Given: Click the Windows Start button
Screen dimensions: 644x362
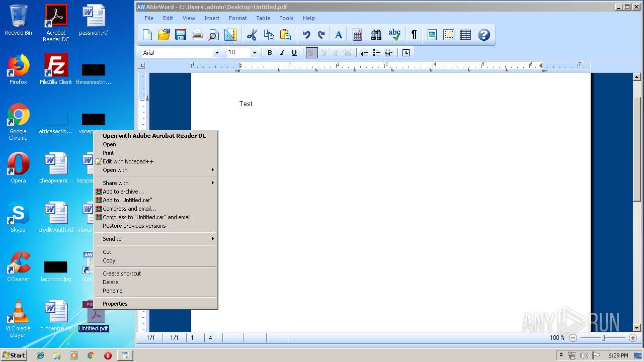Looking at the screenshot, I should tap(14, 355).
